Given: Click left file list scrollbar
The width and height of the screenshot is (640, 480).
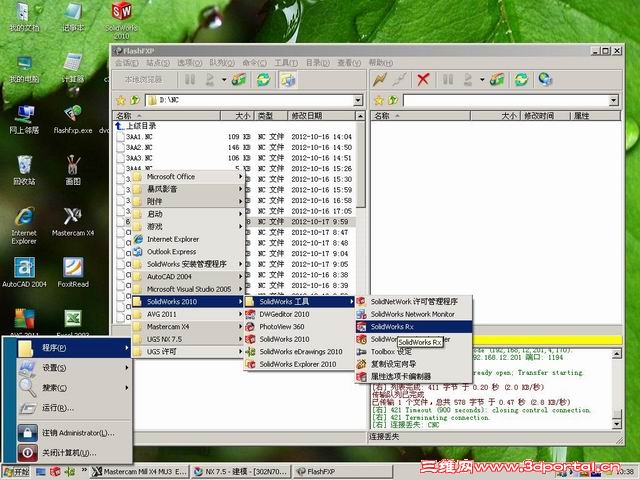Looking at the screenshot, I should pos(360,163).
